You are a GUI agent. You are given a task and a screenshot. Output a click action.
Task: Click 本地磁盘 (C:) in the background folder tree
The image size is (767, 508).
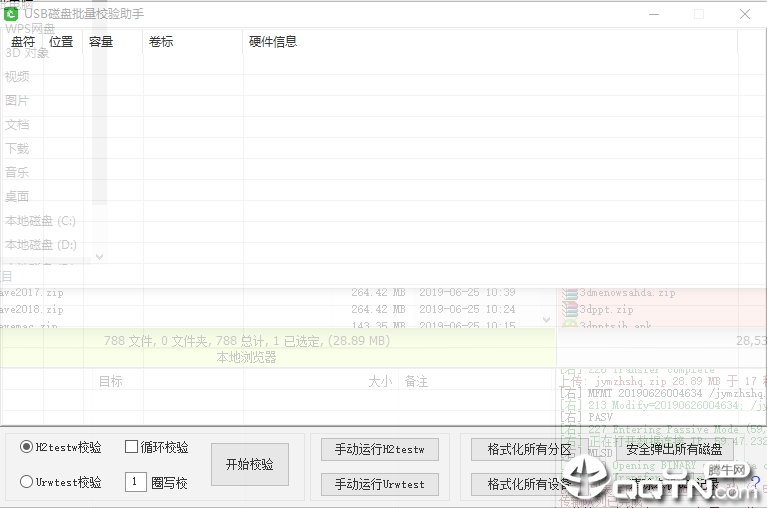point(41,221)
